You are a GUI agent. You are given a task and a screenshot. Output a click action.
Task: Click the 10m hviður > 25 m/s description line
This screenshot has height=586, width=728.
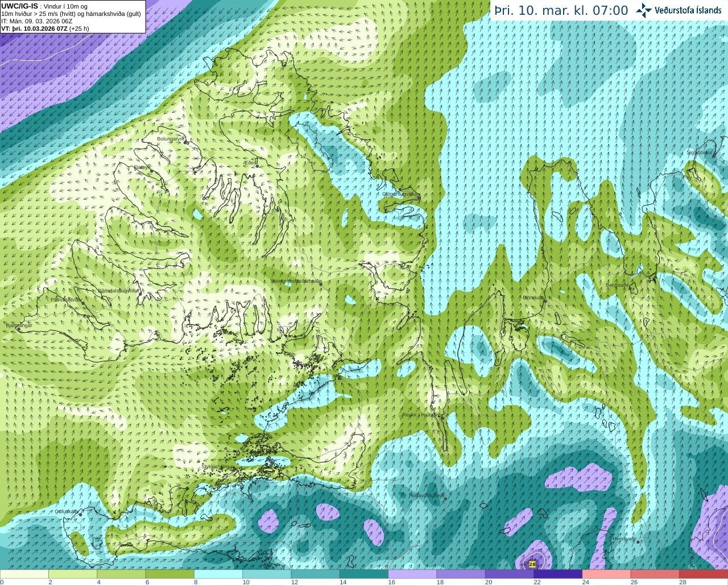(x=71, y=14)
